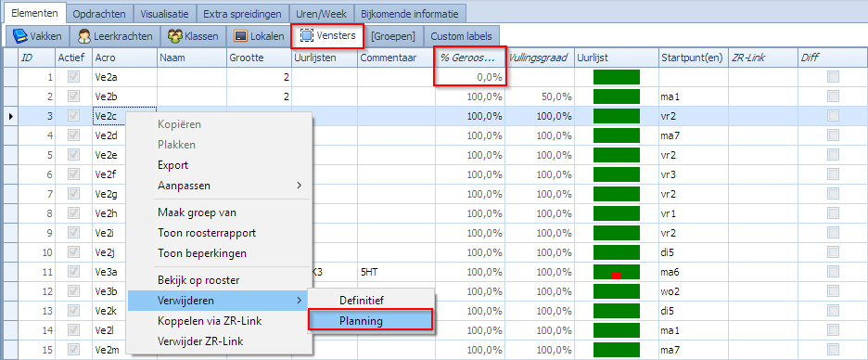Sort by the % Geroosterd column header

(x=470, y=57)
